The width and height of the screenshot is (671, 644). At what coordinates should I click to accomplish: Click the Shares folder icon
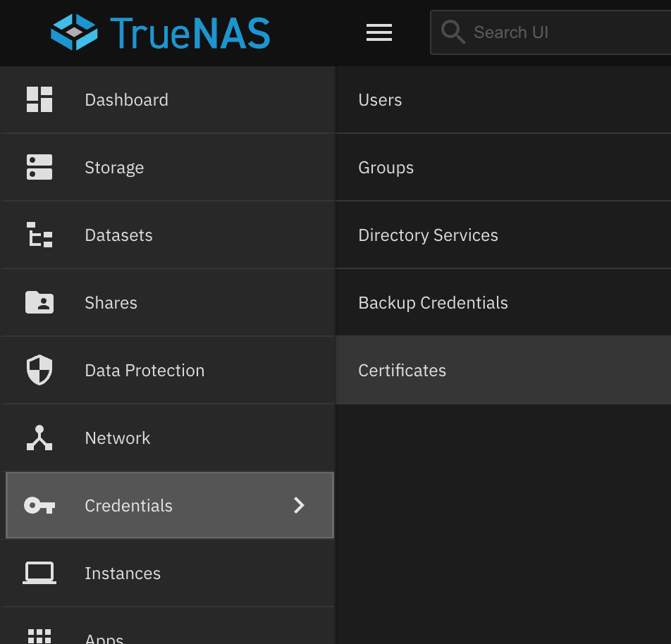[x=39, y=302]
